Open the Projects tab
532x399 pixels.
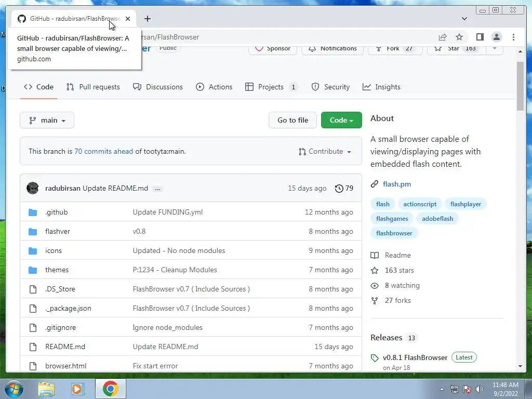[271, 87]
